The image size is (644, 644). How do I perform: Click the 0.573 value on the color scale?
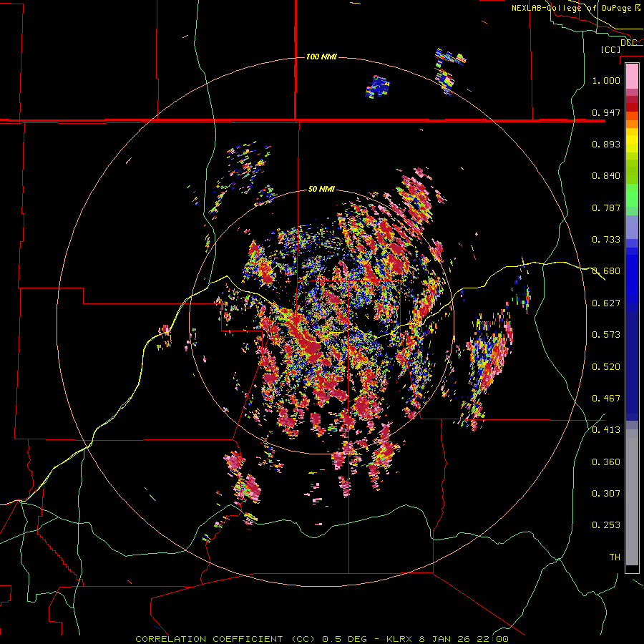(606, 335)
